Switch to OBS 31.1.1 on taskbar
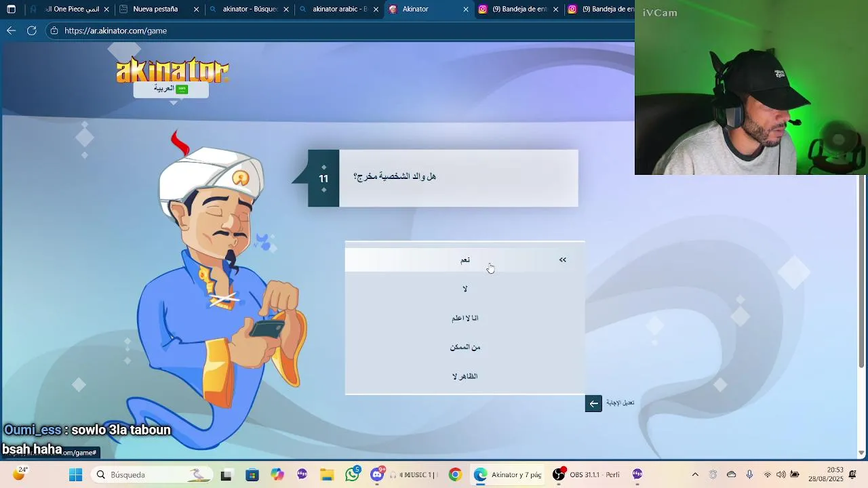 pyautogui.click(x=587, y=474)
